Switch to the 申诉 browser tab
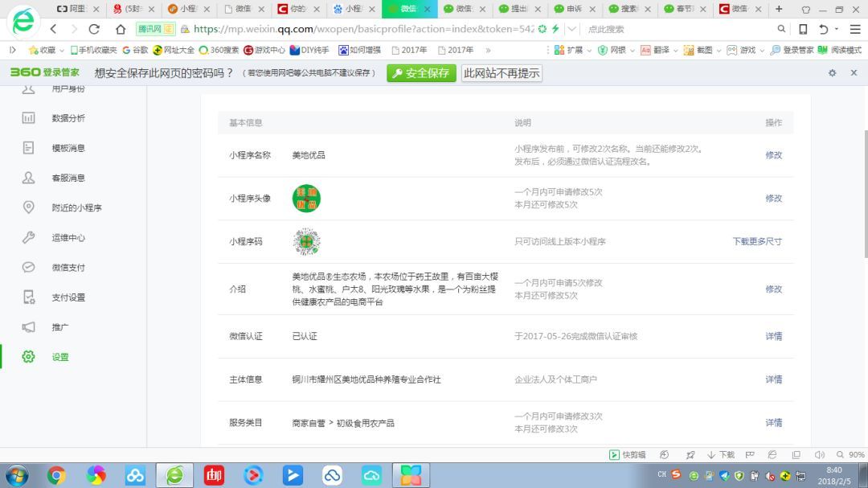The height and width of the screenshot is (488, 868). pos(574,9)
